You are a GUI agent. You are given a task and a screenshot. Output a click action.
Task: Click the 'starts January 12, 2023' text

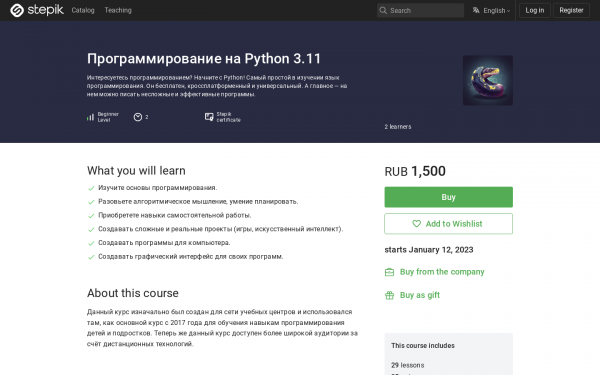[429, 250]
